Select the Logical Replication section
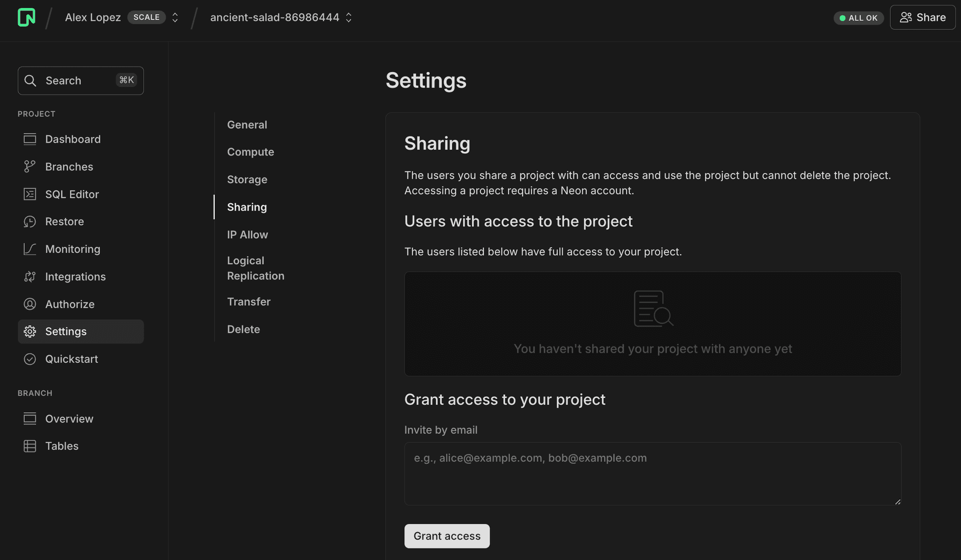The width and height of the screenshot is (961, 560). coord(255,268)
